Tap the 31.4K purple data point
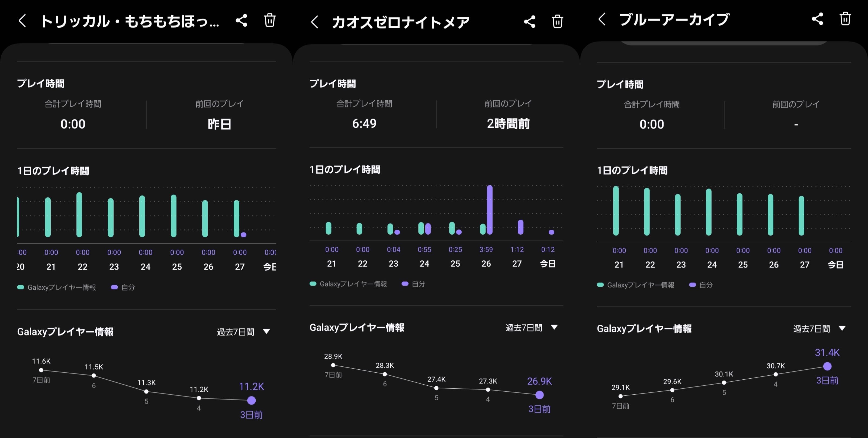Viewport: 868px width, 438px height. click(827, 366)
